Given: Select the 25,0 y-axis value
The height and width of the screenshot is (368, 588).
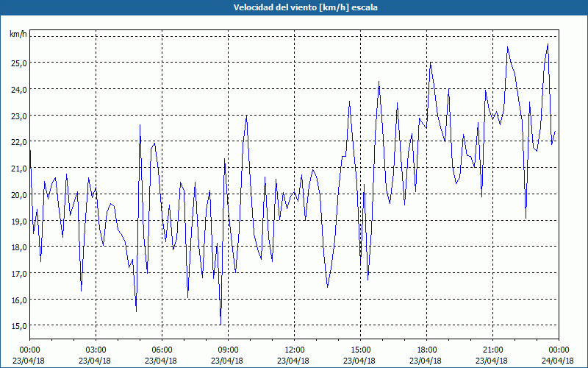Looking at the screenshot, I should click(x=18, y=63).
